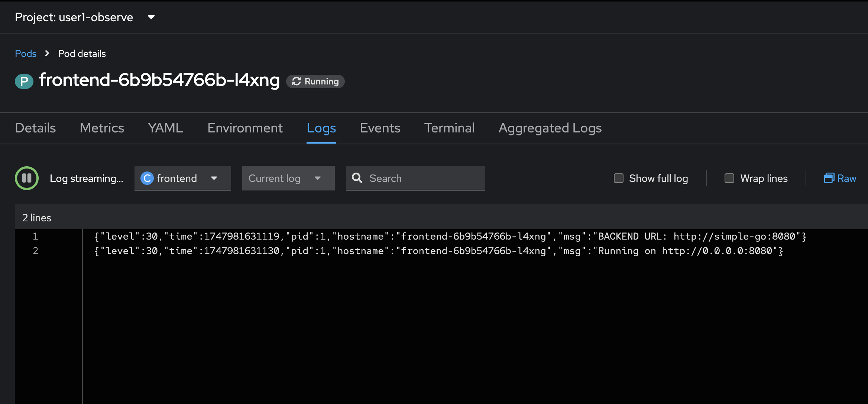Open the YAML tab
This screenshot has width=868, height=404.
click(x=165, y=128)
